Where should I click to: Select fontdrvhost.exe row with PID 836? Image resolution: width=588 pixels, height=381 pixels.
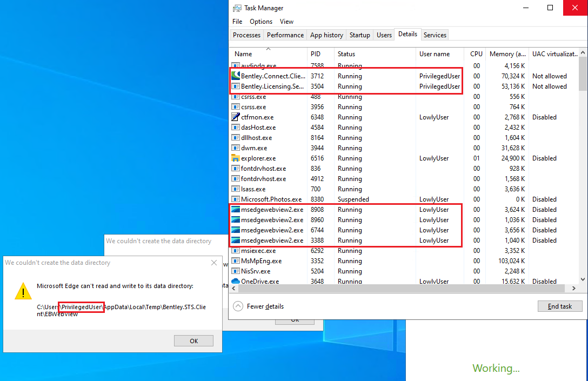[405, 169]
